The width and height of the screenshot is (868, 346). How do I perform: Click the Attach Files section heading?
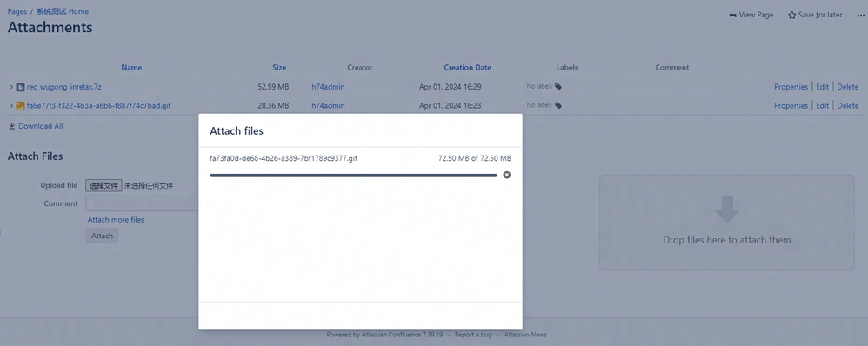tap(35, 156)
